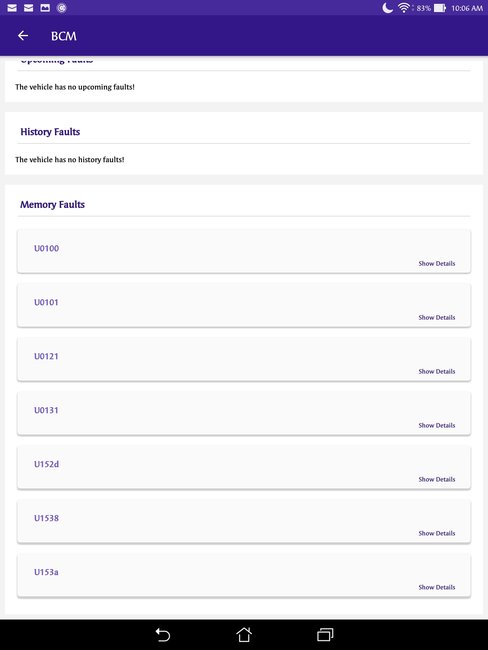Tap the battery status icon
Image resolution: width=488 pixels, height=650 pixels.
click(439, 8)
